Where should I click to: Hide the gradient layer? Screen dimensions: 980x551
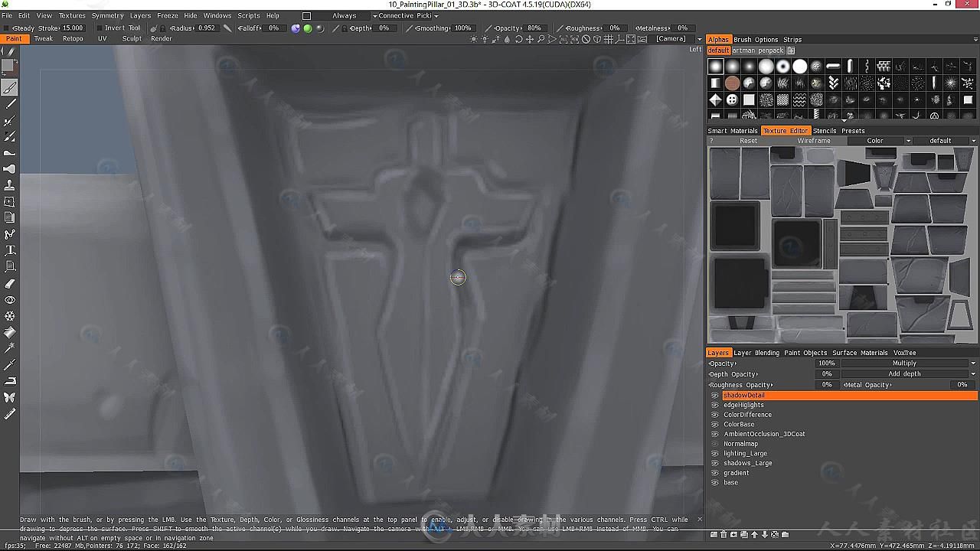[715, 473]
